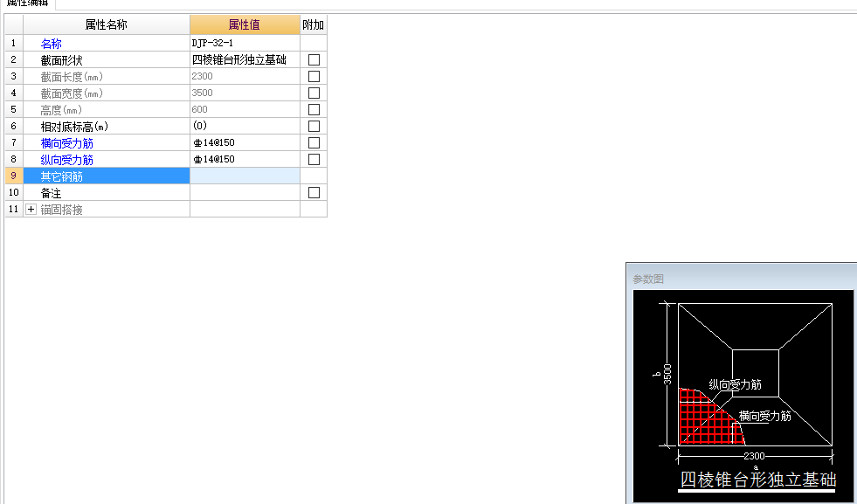Click 纵向受力筋 label in the diagram
Viewport: 857px width, 504px height.
click(x=735, y=384)
